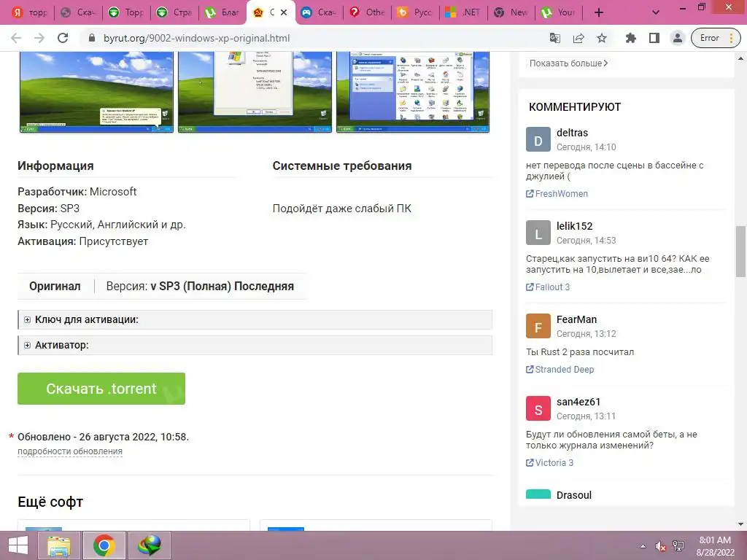Viewport: 747px width, 560px height.
Task: Open File Explorer from taskbar
Action: (x=60, y=545)
